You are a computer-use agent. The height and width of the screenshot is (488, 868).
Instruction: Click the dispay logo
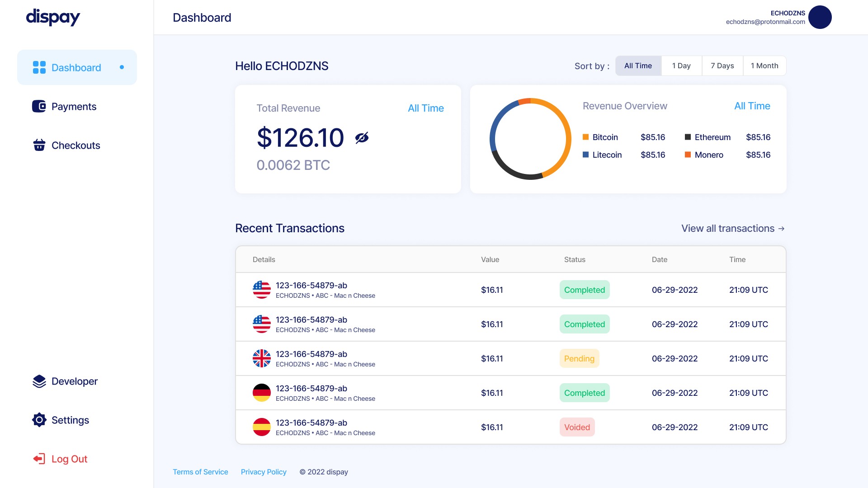coord(53,17)
